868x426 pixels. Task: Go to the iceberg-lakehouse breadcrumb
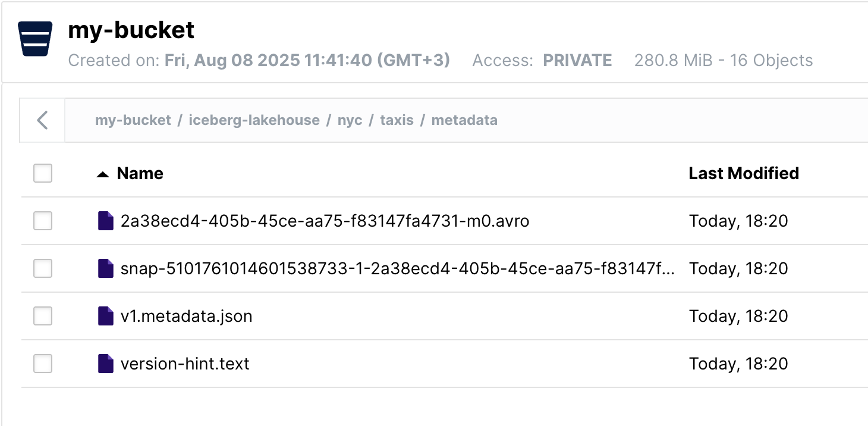tap(254, 120)
